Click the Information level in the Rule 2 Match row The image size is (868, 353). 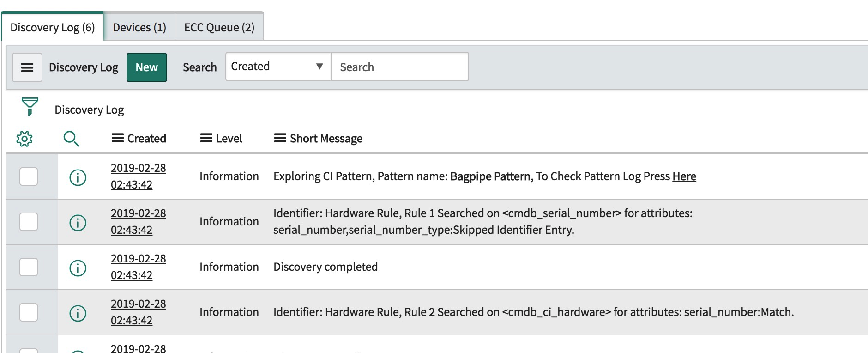[229, 312]
